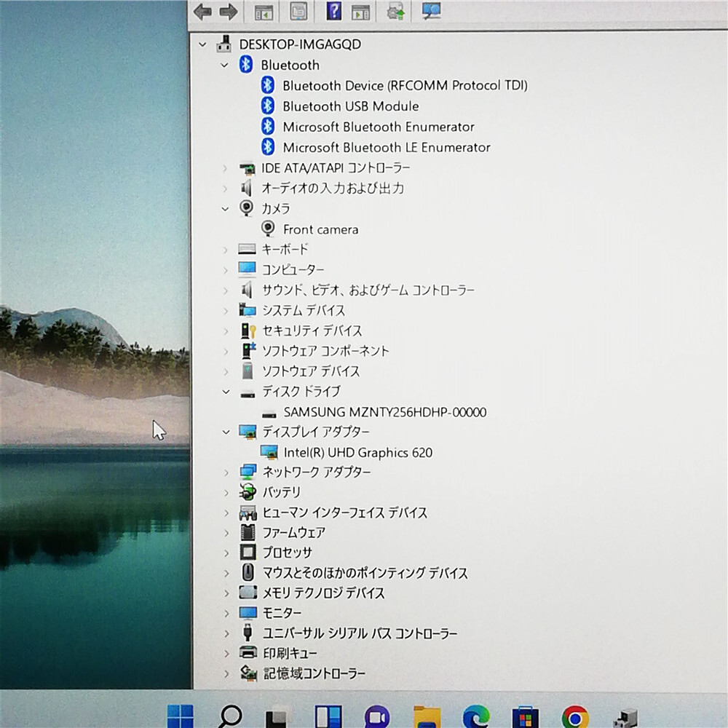Image resolution: width=728 pixels, height=728 pixels.
Task: Click the Scan for hardware changes icon
Action: (x=431, y=11)
